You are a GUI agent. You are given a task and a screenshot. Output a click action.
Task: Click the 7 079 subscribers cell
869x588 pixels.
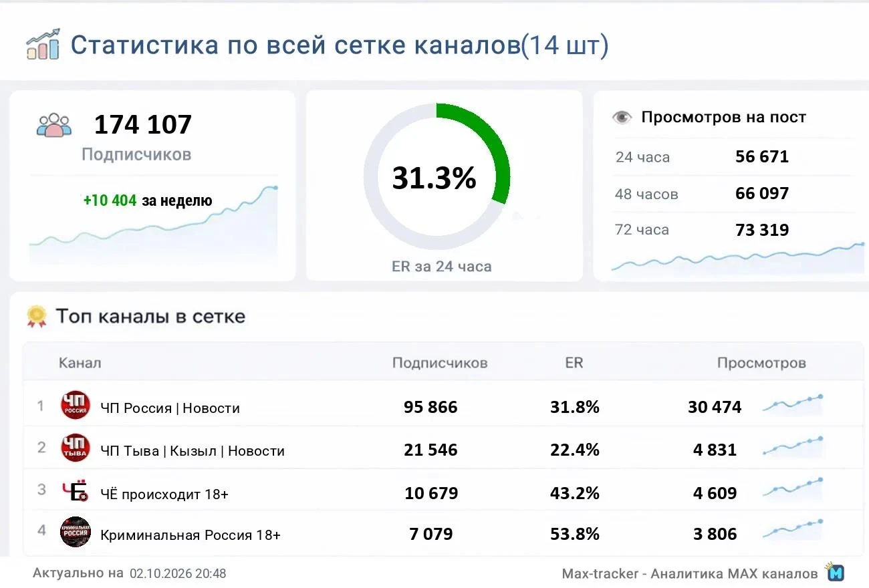(x=431, y=535)
